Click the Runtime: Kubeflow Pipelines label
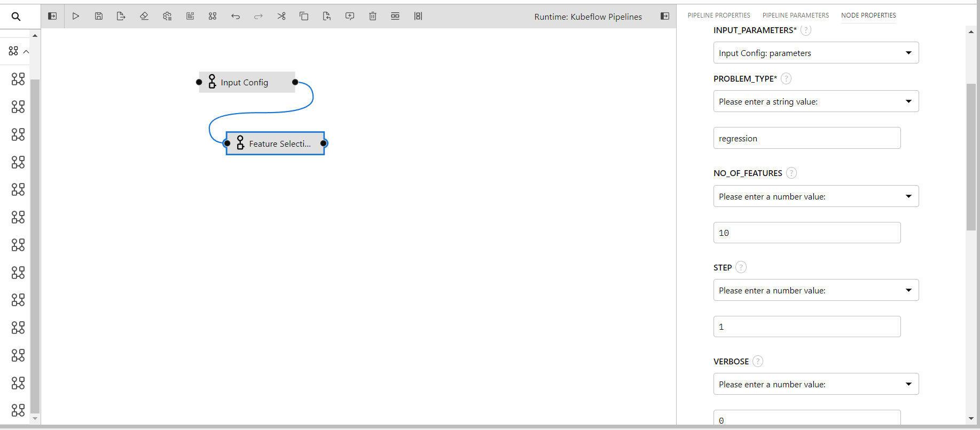 click(588, 17)
